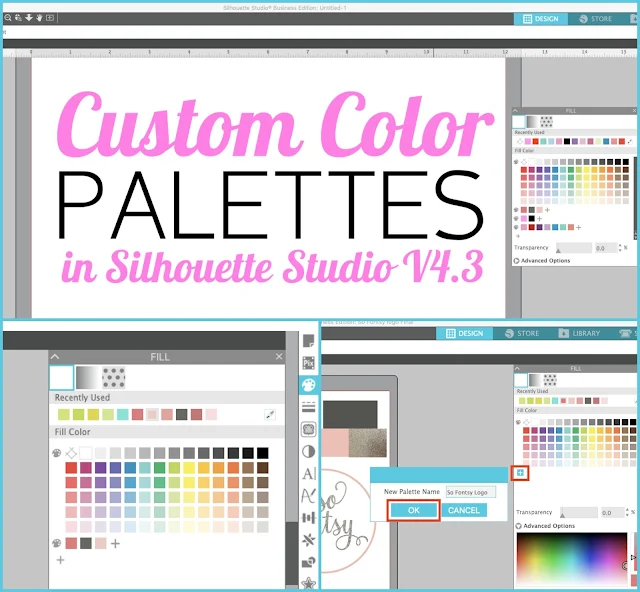Step transparency value in top-right Fill panel
Image resolution: width=640 pixels, height=592 pixels.
(620, 247)
